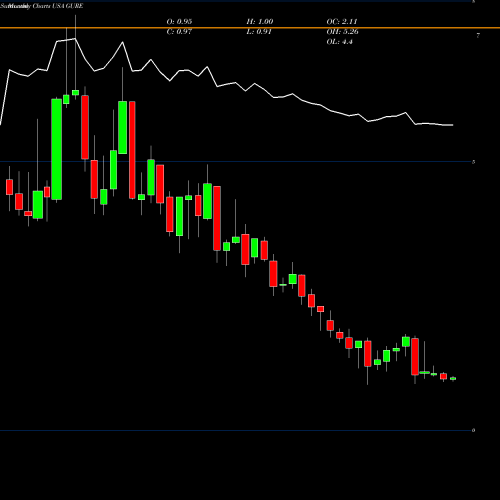Click the price axis label 7

[478, 35]
